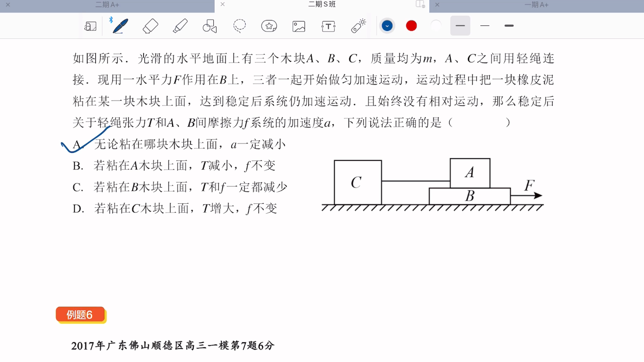This screenshot has height=362, width=644.
Task: Toggle the read-only/zoom mode icon
Action: (90, 26)
